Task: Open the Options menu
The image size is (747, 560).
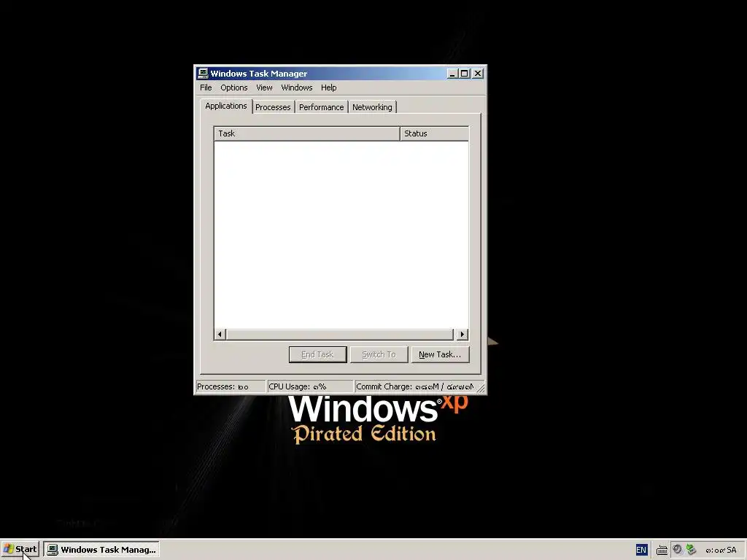Action: pos(234,87)
